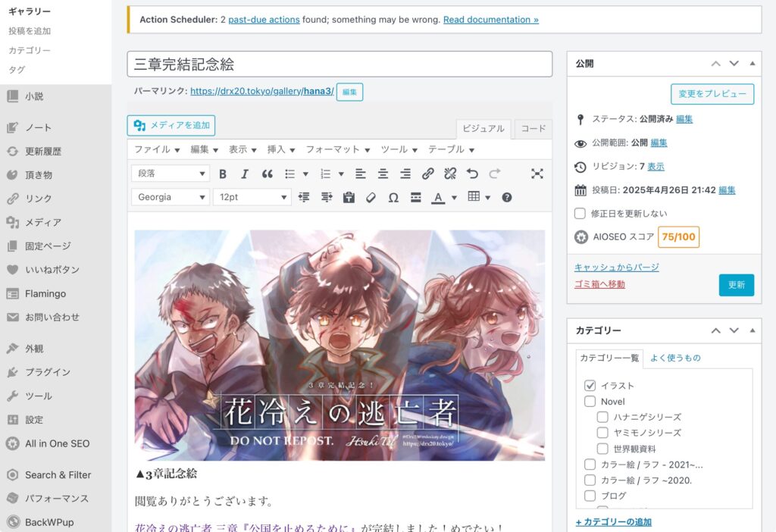Click the キャッシュからパージ link

[616, 268]
